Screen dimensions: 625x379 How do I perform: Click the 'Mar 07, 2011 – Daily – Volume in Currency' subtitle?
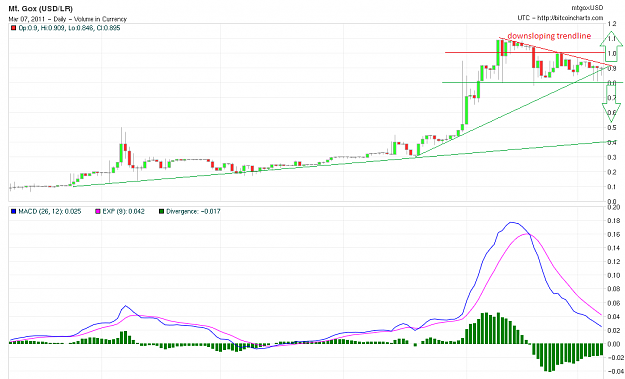(68, 19)
